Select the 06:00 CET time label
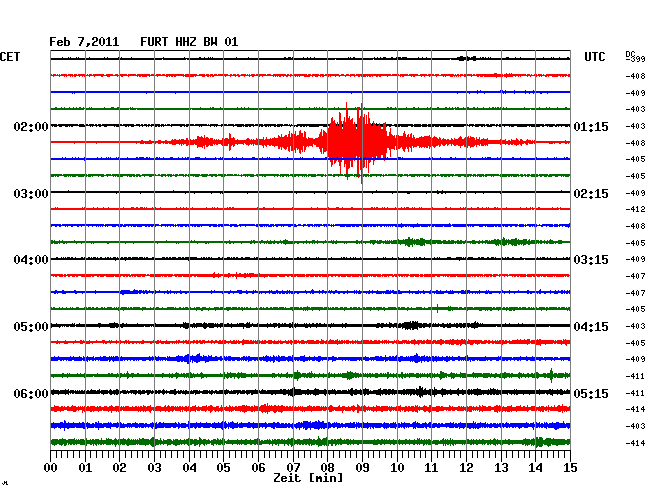The width and height of the screenshot is (650, 494). tap(31, 393)
